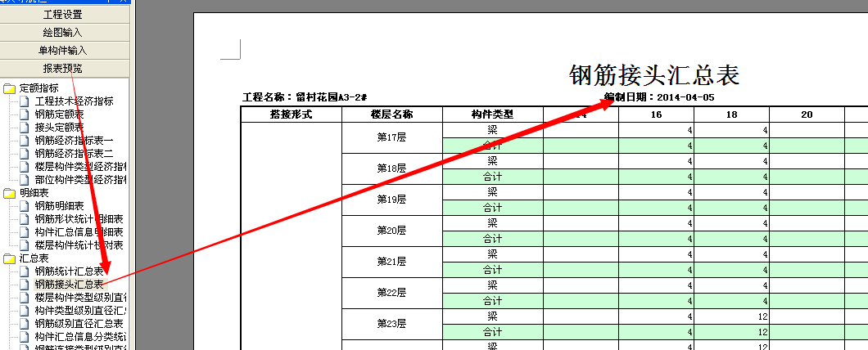Screen dimensions: 868x350
Task: Select the 报表预览 section button
Action: 64,68
